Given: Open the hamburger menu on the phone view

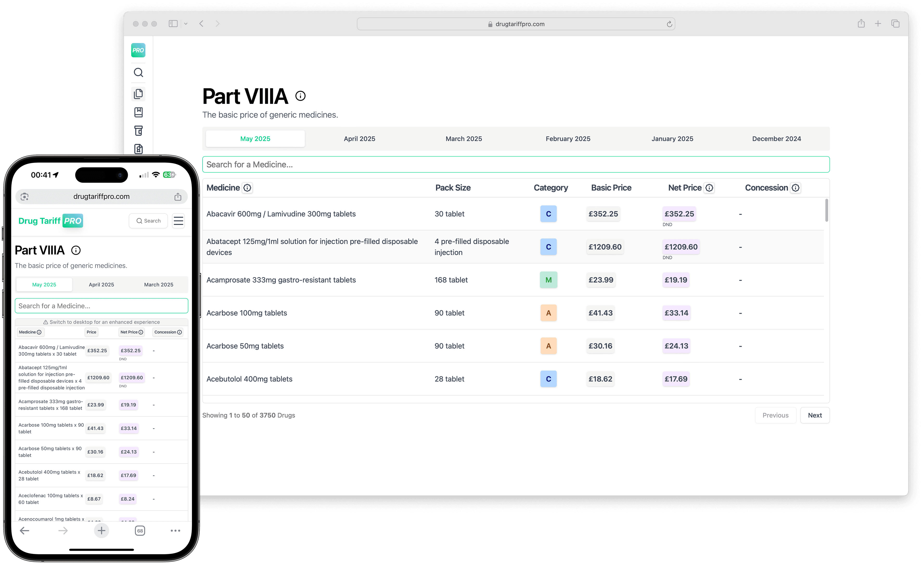Looking at the screenshot, I should click(x=178, y=221).
